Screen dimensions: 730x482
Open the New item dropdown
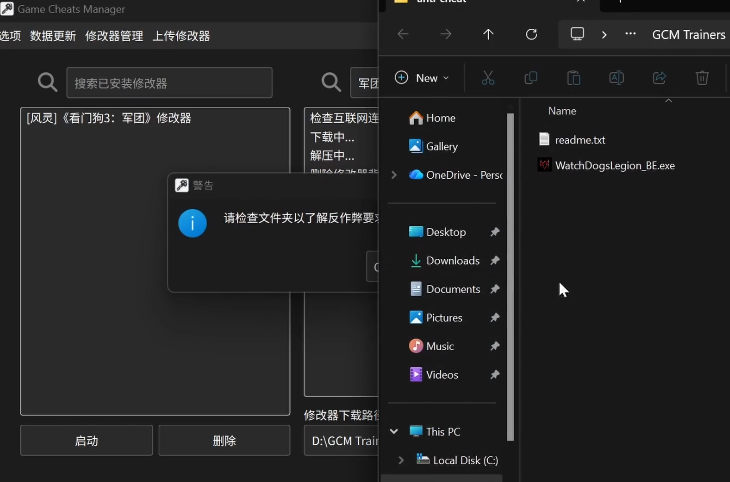[x=422, y=78]
